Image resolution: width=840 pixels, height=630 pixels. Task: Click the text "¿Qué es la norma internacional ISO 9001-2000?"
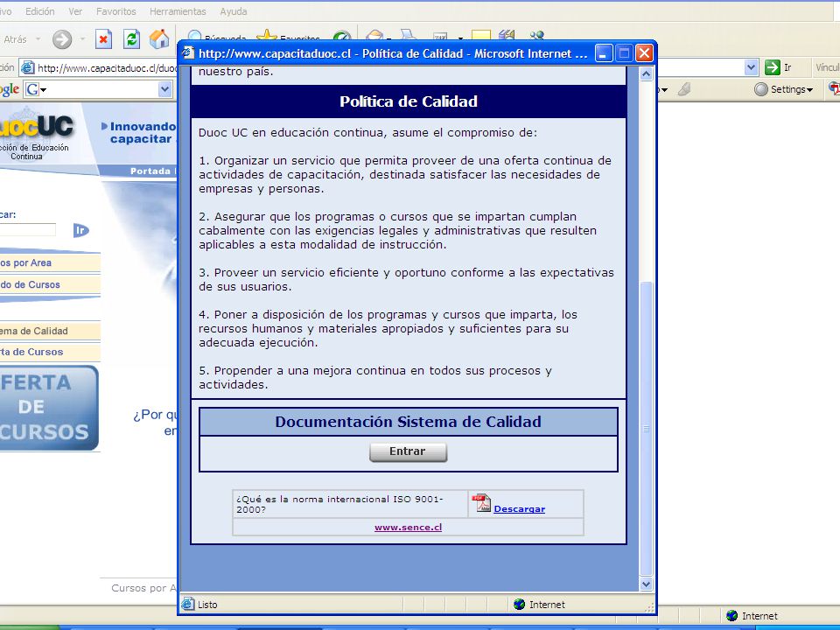point(340,504)
